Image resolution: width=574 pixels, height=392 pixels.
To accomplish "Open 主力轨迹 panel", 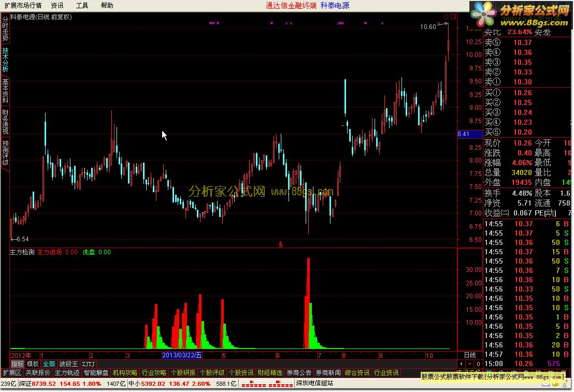I will (67, 373).
